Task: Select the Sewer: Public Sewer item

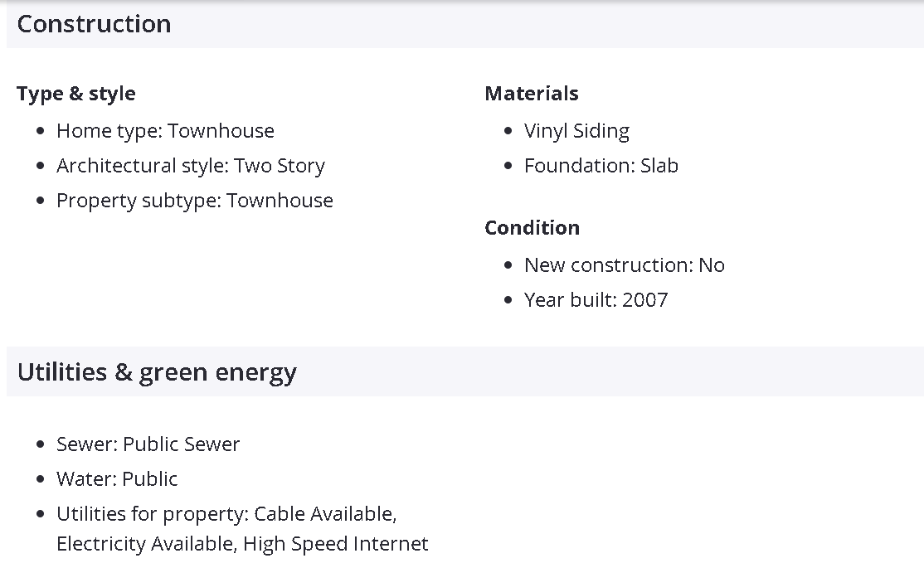Action: (148, 444)
